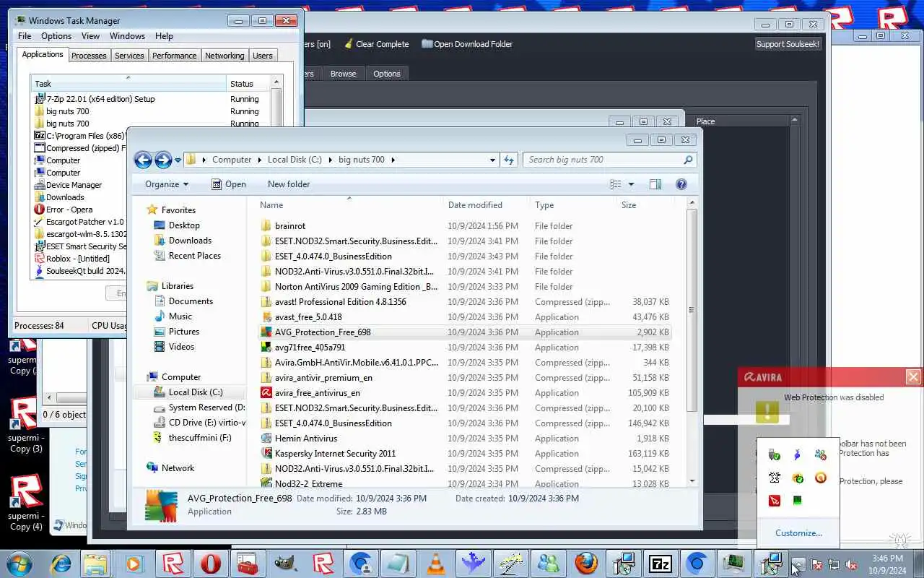Select the Kaspersky Internet Security 2011 file
924x578 pixels.
coord(335,454)
